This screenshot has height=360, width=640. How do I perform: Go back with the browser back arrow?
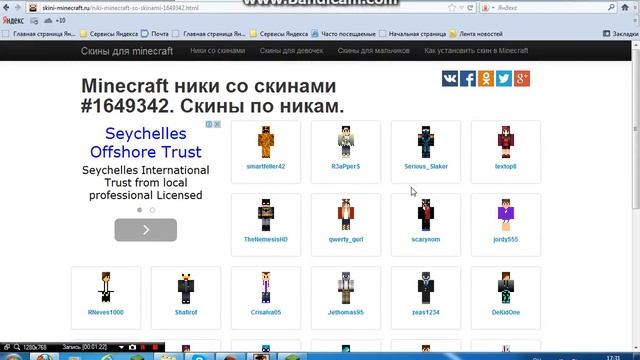[6, 7]
